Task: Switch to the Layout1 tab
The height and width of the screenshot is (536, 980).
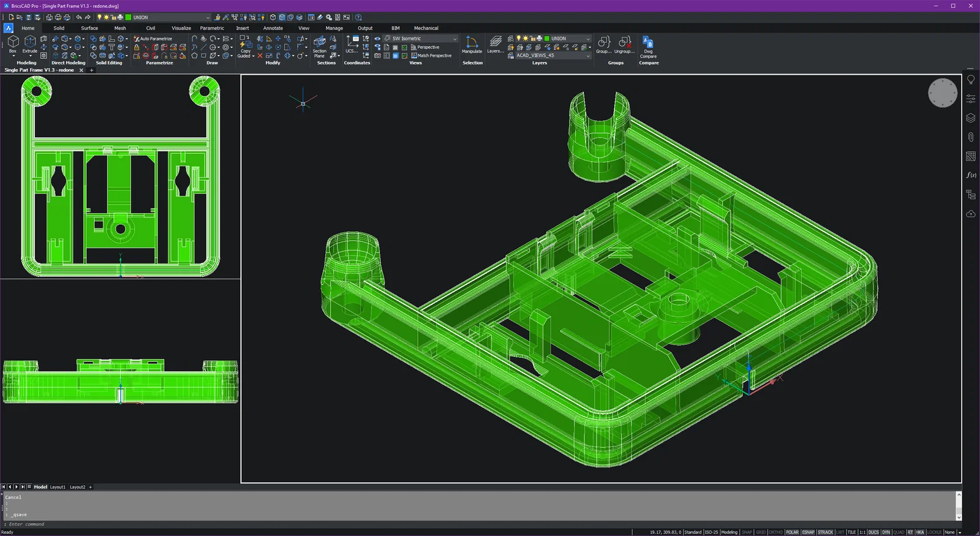Action: click(x=58, y=487)
